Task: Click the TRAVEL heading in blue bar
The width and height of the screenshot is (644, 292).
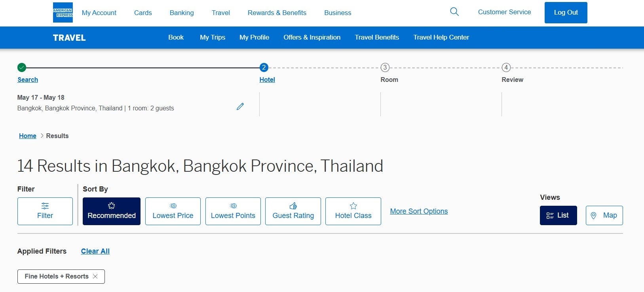Action: coord(69,38)
